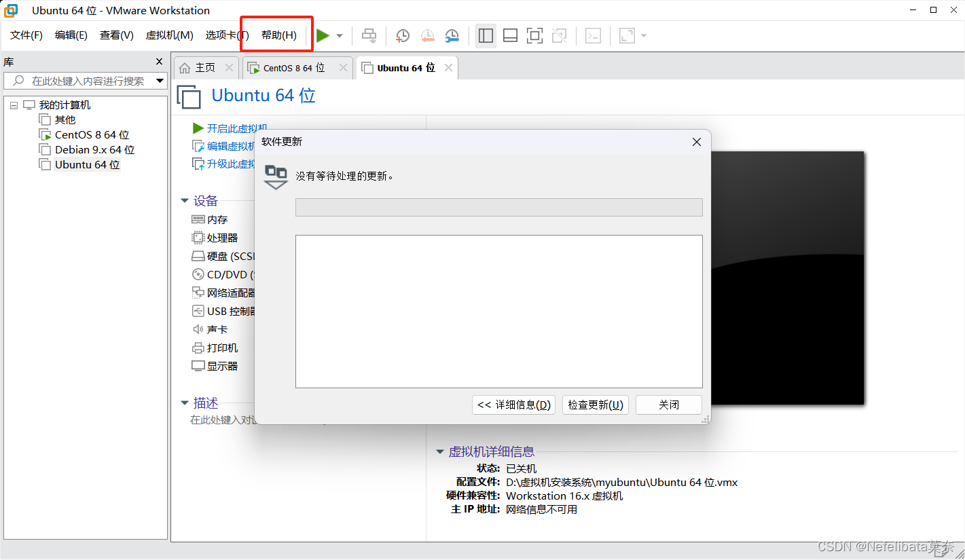Close the Ubuntu 64 位 tab

click(x=448, y=68)
